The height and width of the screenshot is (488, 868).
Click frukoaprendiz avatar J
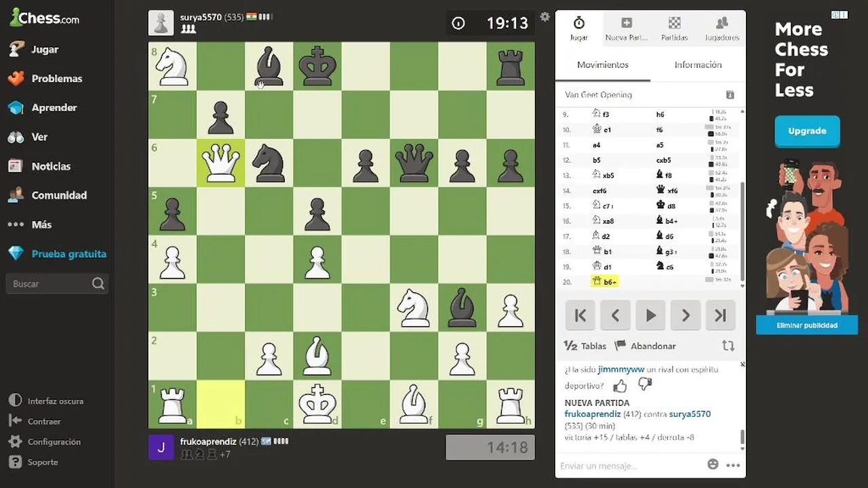[160, 447]
